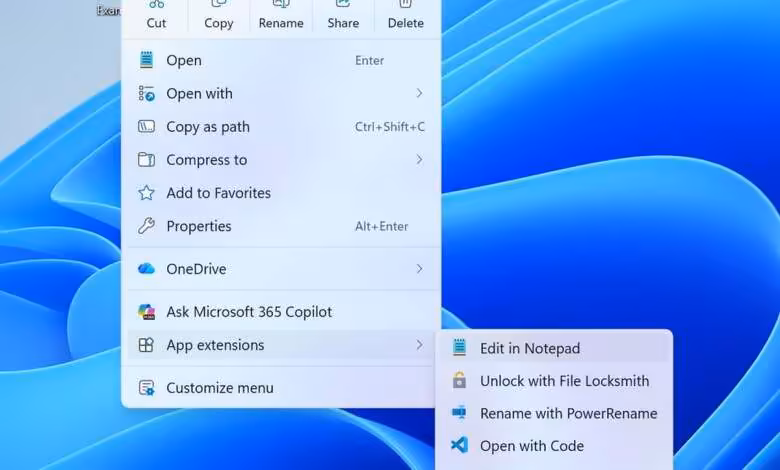Open Customize menu entry
The width and height of the screenshot is (780, 470).
tap(281, 388)
